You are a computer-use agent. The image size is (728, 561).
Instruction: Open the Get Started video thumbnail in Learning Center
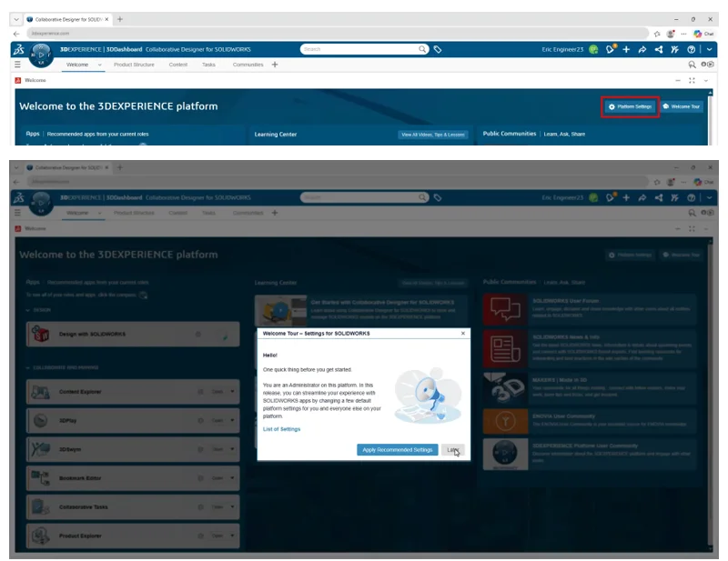(280, 310)
